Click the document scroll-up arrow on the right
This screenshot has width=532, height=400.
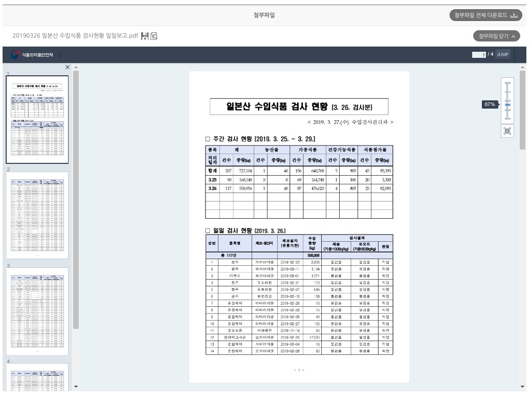(522, 67)
